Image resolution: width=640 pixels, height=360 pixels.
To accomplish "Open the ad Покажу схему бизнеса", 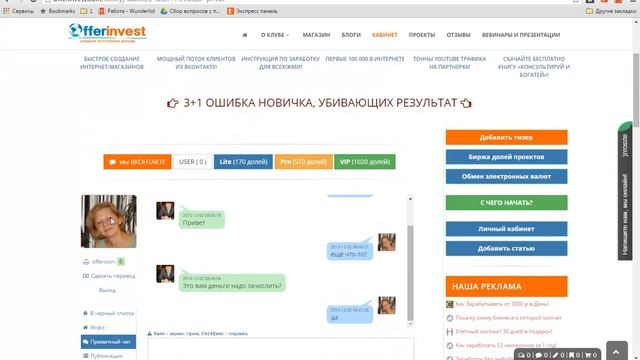I will pos(508,318).
